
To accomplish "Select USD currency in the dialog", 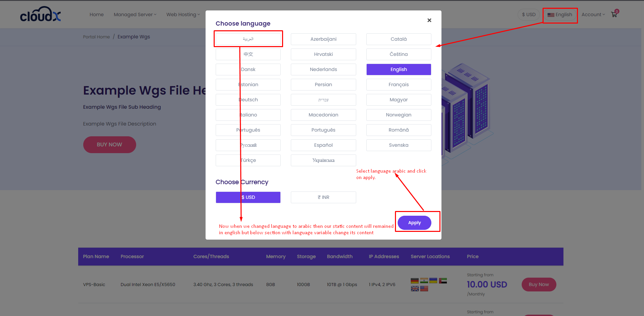I will click(x=248, y=197).
